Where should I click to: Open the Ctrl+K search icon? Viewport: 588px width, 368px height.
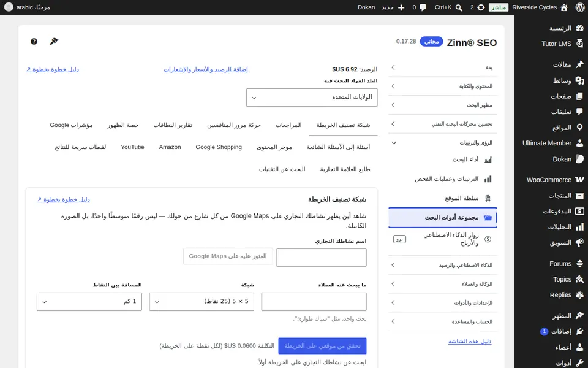click(x=459, y=7)
